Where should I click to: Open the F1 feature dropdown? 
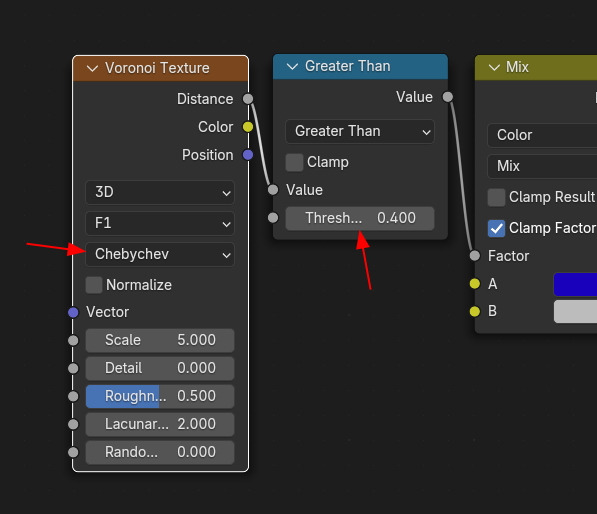click(x=160, y=223)
